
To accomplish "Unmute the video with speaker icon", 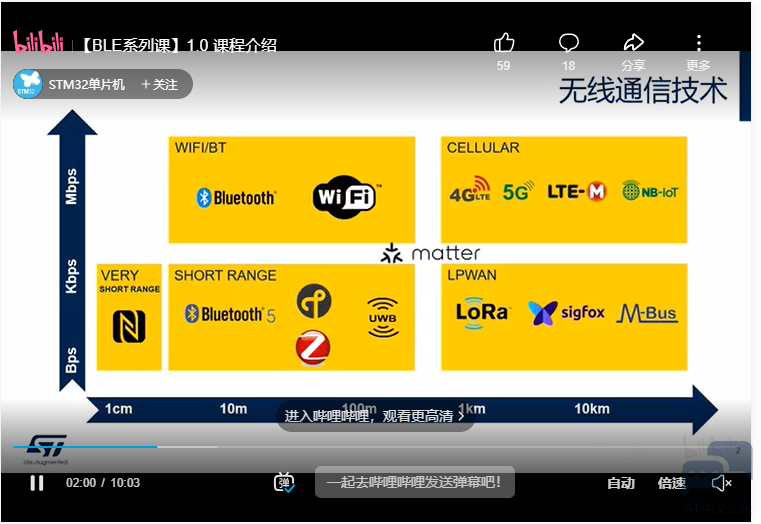I will [x=722, y=483].
